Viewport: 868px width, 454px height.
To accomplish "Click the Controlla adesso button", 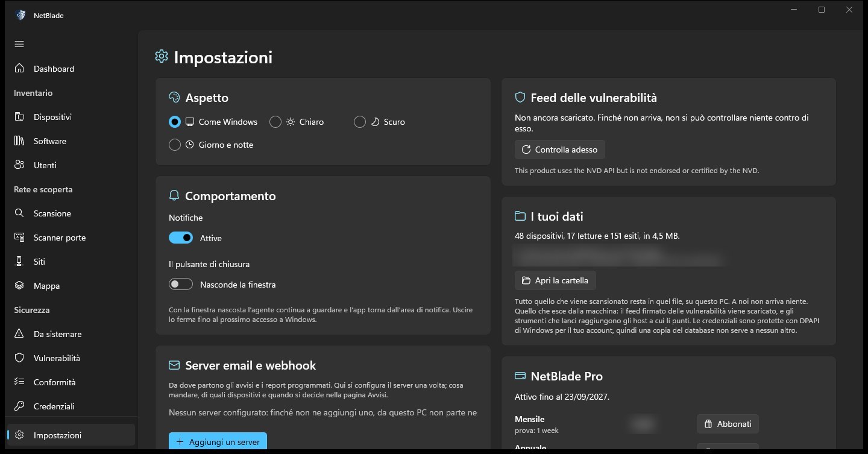I will (x=560, y=150).
